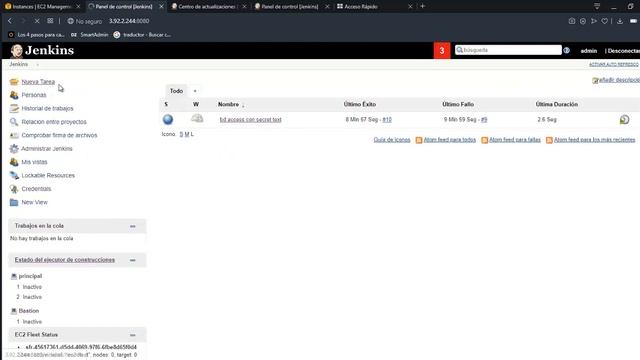This screenshot has height=360, width=640.
Task: Click the browser address bar URL
Action: point(129,21)
